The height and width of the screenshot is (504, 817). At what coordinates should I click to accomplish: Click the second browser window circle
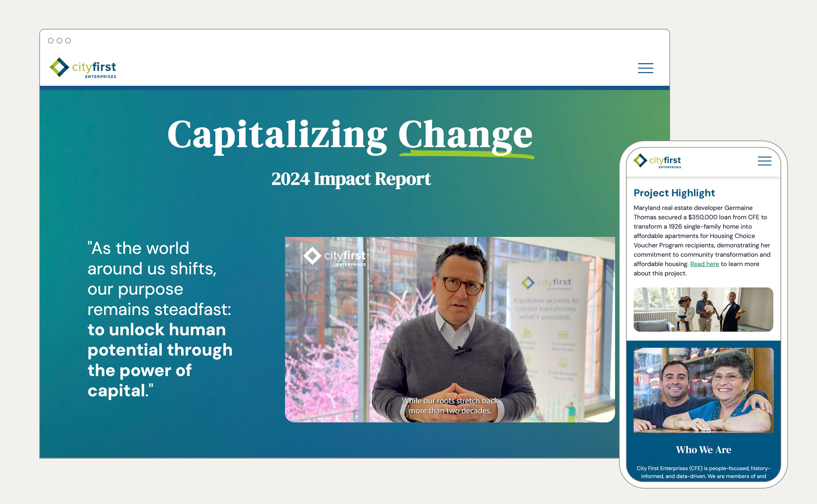point(59,41)
